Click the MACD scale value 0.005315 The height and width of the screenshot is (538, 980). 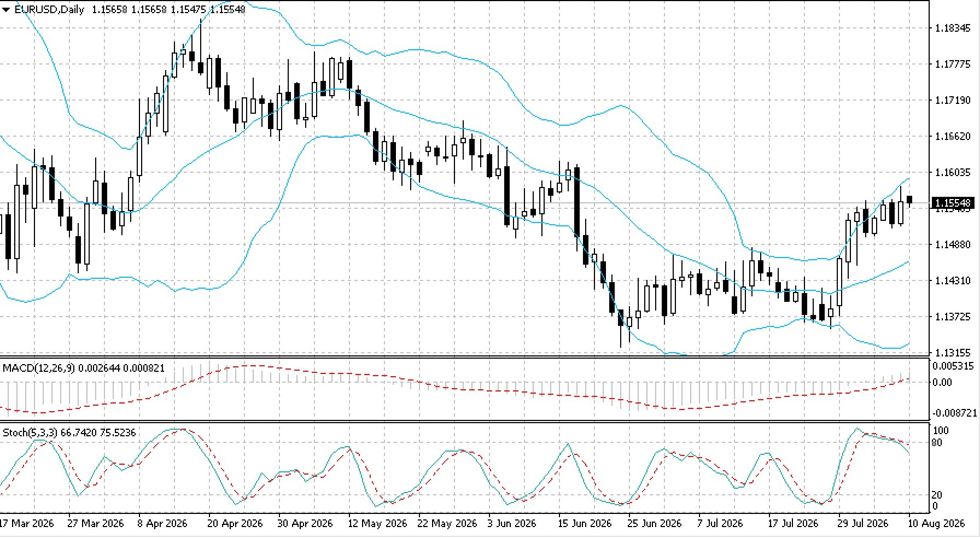coord(953,366)
